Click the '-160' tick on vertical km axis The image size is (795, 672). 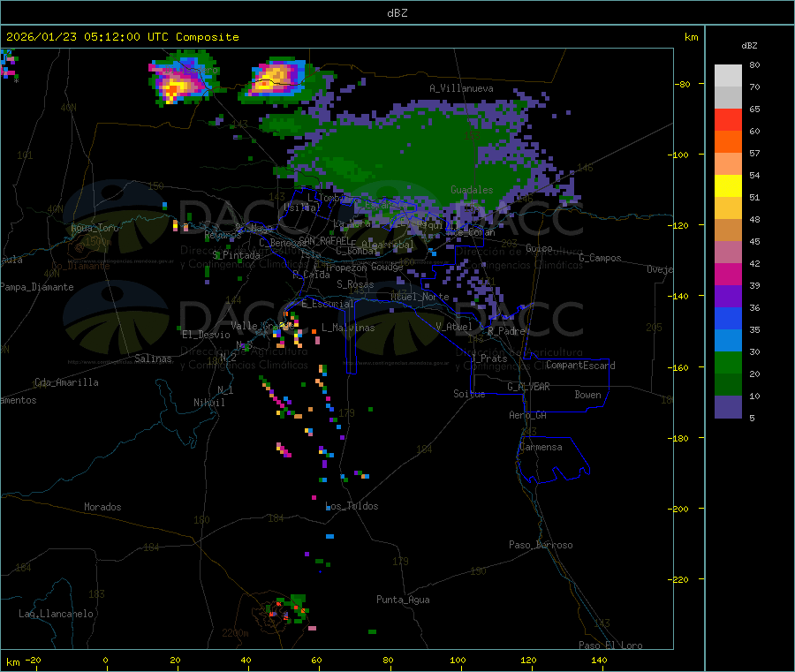pos(678,367)
